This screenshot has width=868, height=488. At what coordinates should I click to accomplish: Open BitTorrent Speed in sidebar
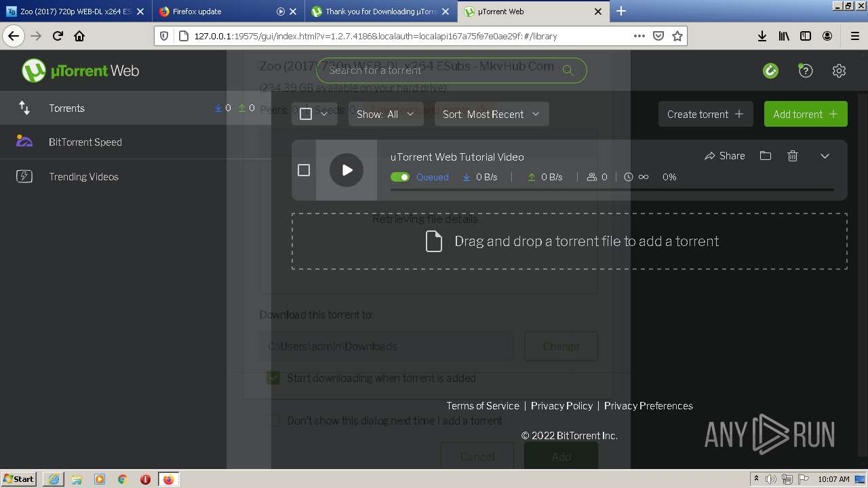pos(136,142)
